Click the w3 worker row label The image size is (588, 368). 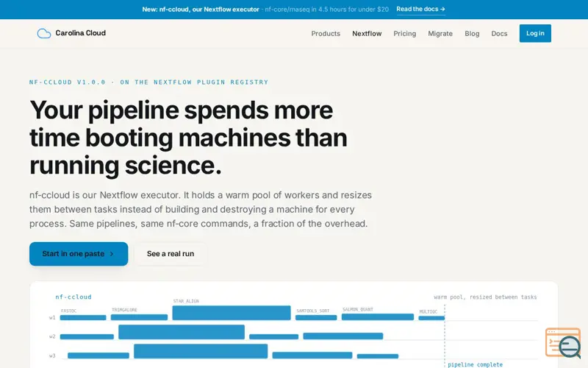click(52, 355)
